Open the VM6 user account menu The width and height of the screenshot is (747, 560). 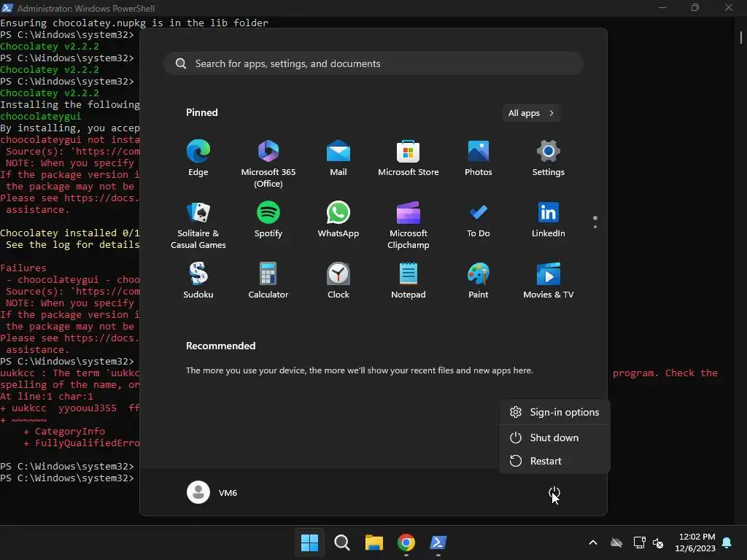tap(212, 492)
